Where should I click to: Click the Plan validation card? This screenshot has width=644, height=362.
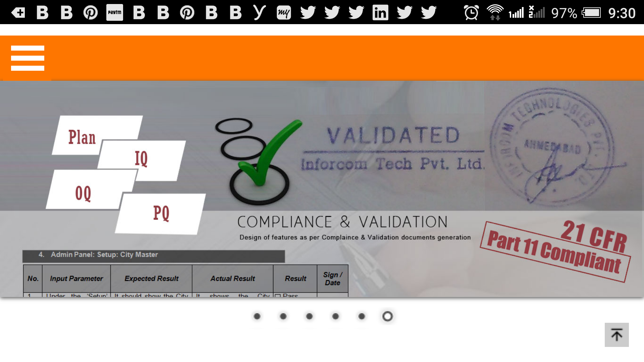click(82, 137)
